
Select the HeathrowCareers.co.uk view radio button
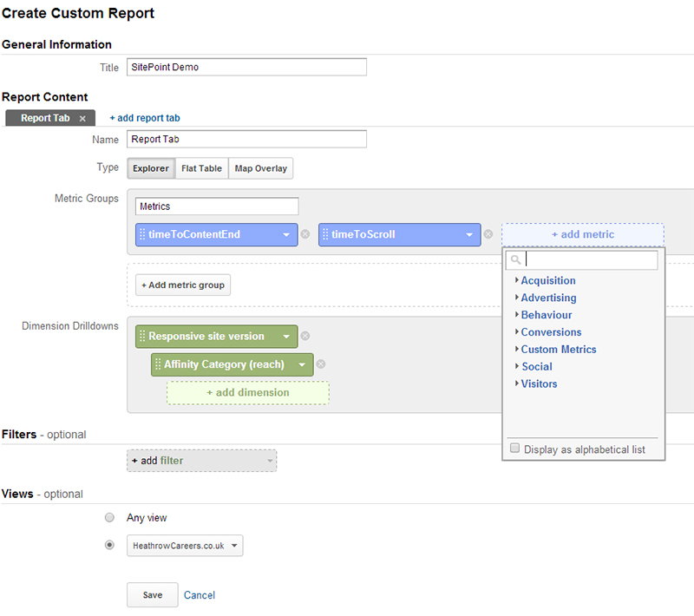(x=109, y=545)
